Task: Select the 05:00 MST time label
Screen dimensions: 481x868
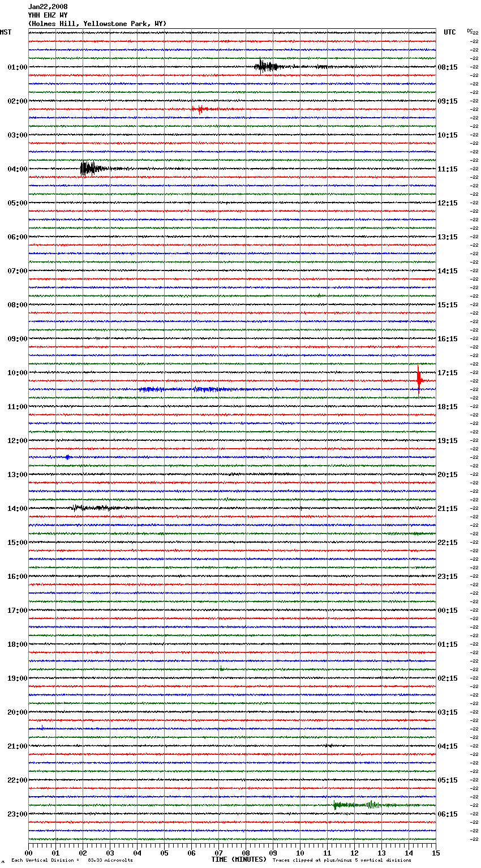Action: click(x=18, y=203)
